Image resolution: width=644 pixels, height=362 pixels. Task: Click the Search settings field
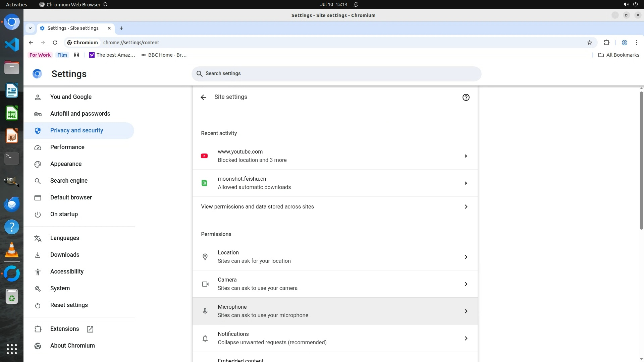tap(335, 73)
